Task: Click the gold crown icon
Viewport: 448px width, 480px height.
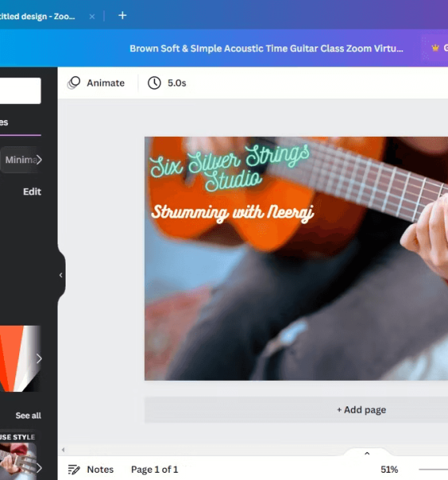Action: click(435, 48)
